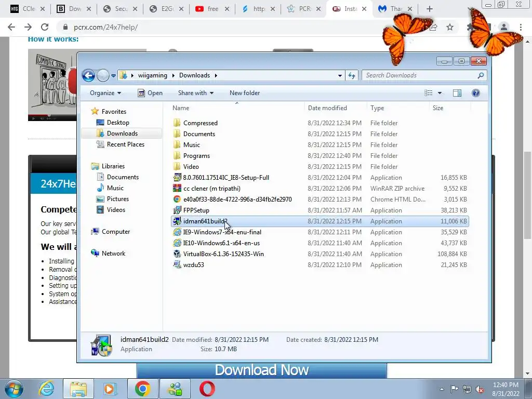This screenshot has width=532, height=399.
Task: Select Computer in the navigation pane
Action: (x=116, y=231)
